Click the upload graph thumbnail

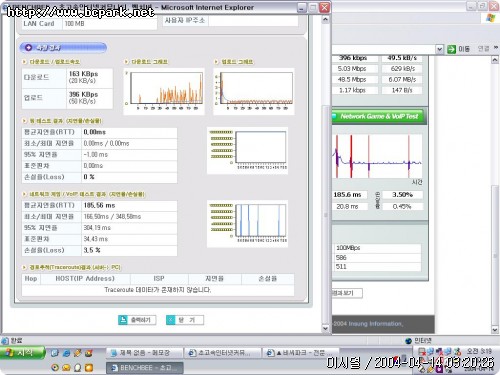coord(254,92)
